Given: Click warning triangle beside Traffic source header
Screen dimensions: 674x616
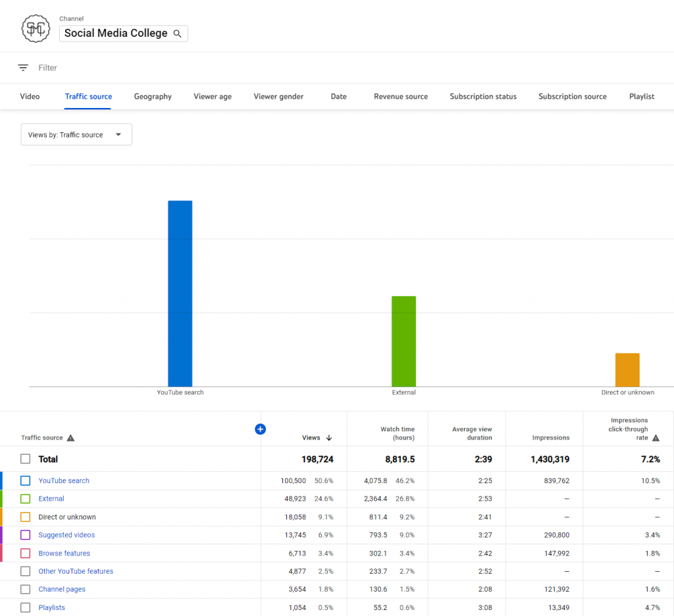Looking at the screenshot, I should [71, 438].
